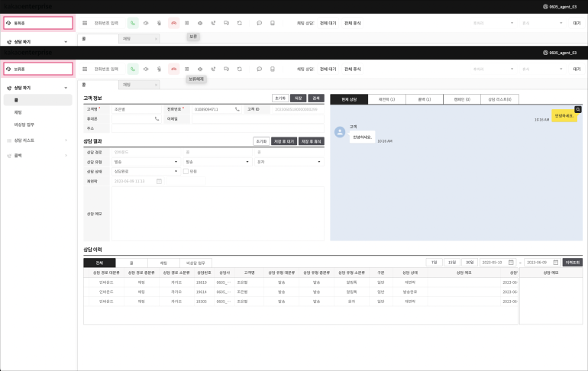Click the red hang-up phone icon

(173, 69)
